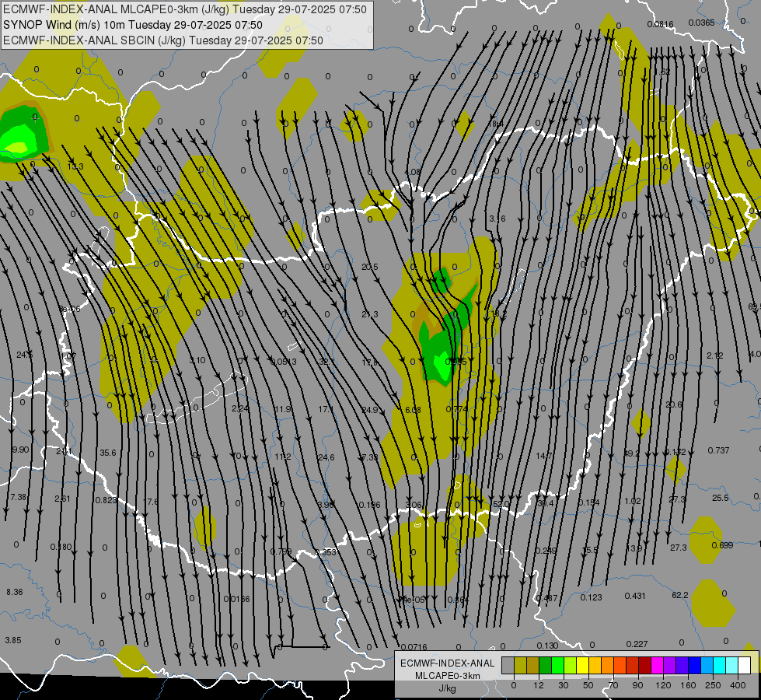Click the 'SYNOP Wind (m/s) 10m' title line
This screenshot has width=761, height=700.
point(133,25)
